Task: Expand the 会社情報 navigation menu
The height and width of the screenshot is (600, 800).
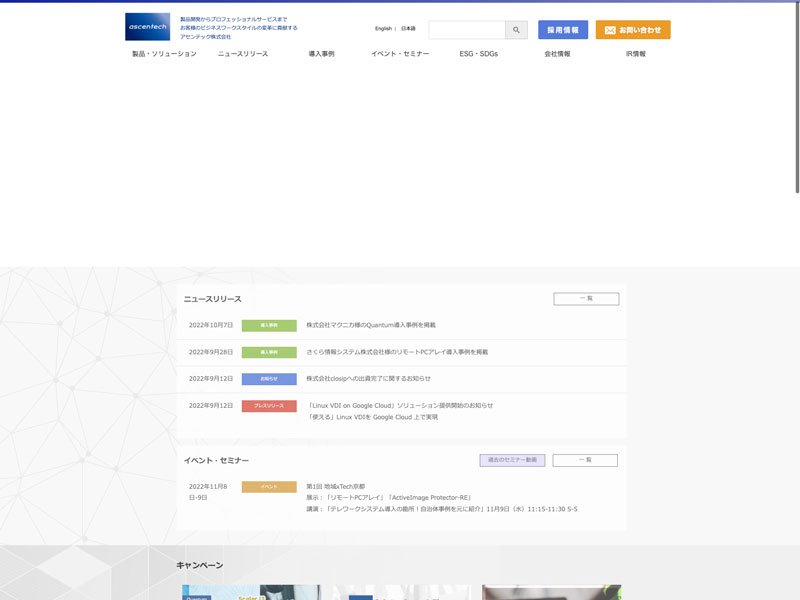Action: click(557, 54)
